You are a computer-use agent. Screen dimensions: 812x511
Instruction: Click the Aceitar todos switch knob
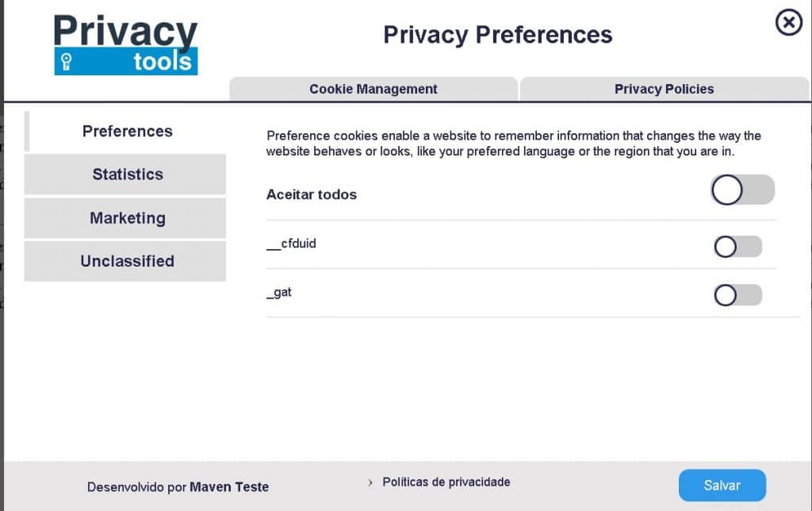pyautogui.click(x=726, y=190)
